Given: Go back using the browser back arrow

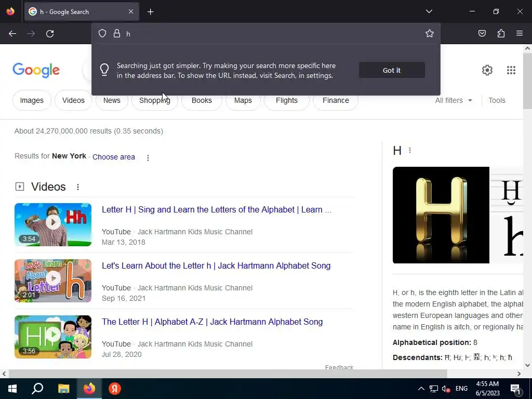Looking at the screenshot, I should point(12,34).
